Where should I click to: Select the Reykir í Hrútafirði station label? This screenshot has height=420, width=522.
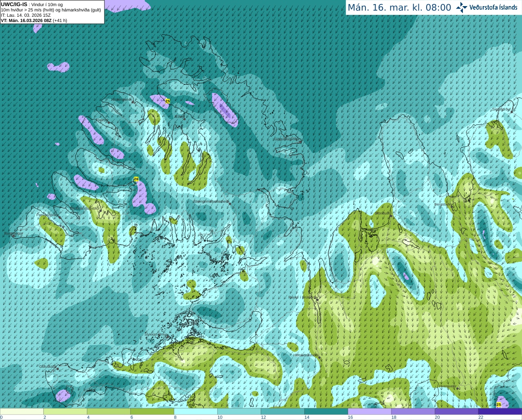coord(302,297)
